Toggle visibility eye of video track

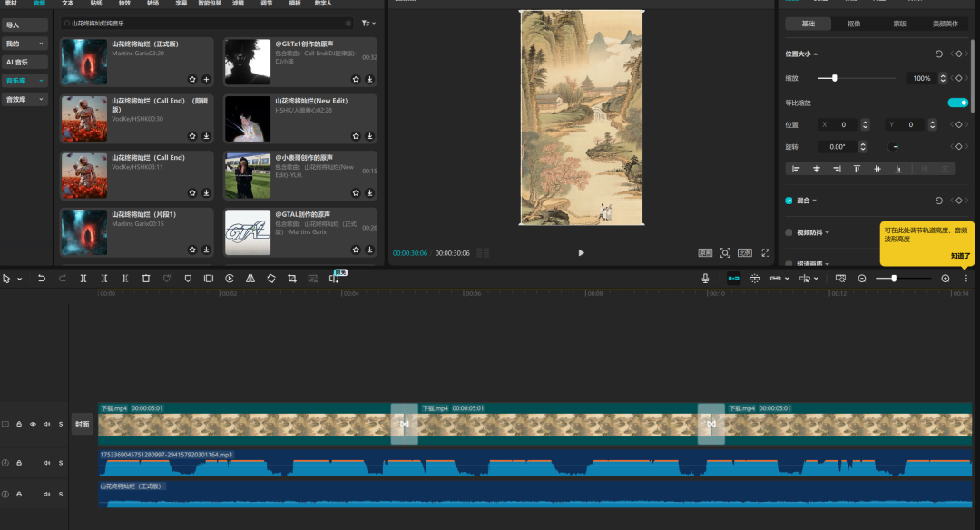tap(34, 425)
